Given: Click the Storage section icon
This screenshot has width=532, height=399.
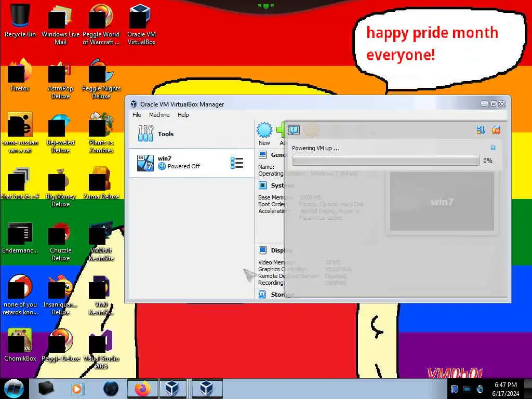Looking at the screenshot, I should point(262,295).
